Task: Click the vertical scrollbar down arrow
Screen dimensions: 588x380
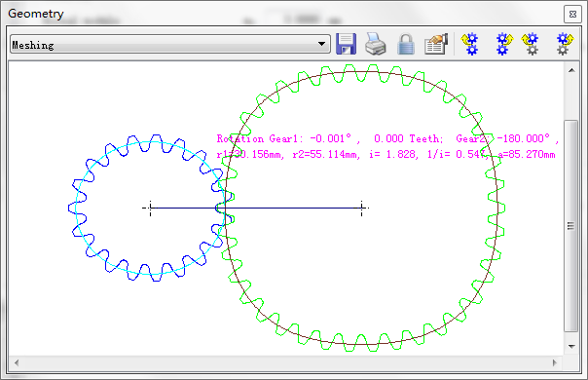Action: point(571,346)
